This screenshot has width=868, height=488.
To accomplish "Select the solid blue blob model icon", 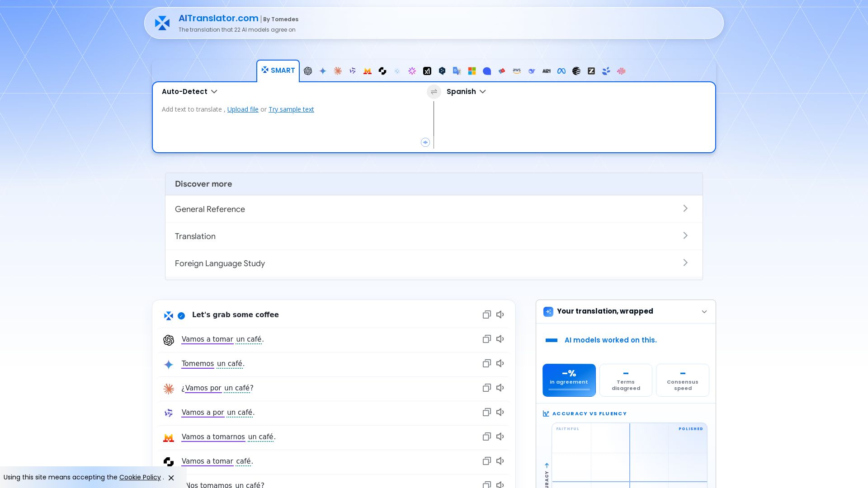I will tap(487, 71).
